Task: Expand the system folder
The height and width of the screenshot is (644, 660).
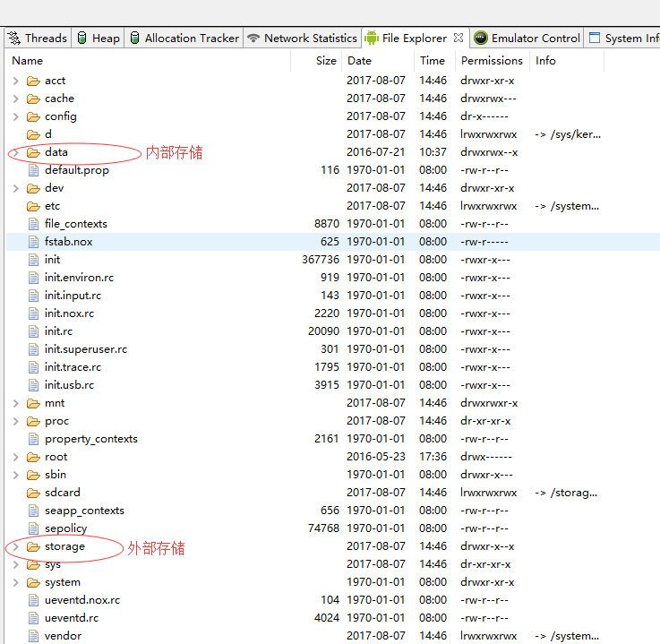Action: (x=16, y=582)
